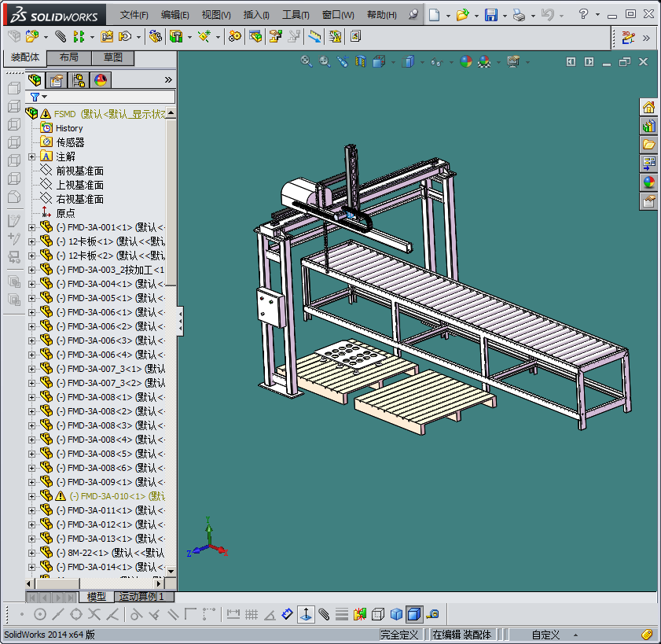This screenshot has height=644, width=661.
Task: Click the 布局 layout tab
Action: [69, 57]
